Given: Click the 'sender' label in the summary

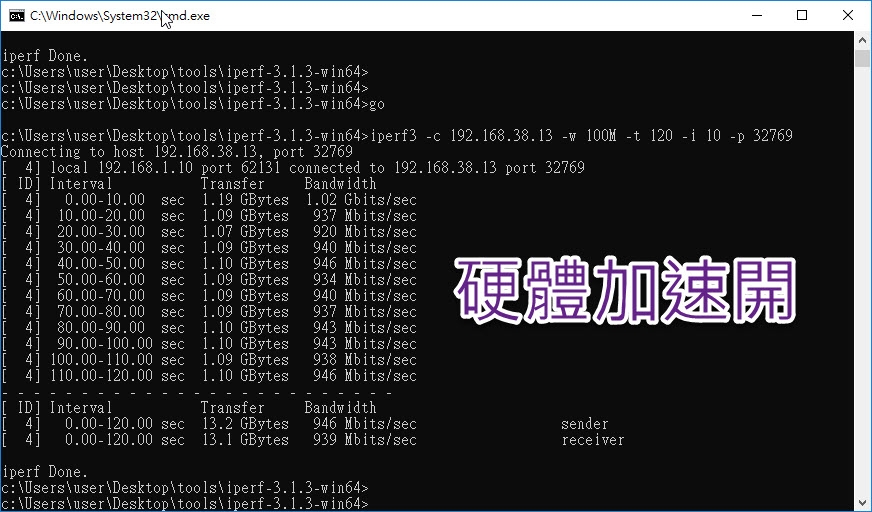Looking at the screenshot, I should (x=584, y=424).
